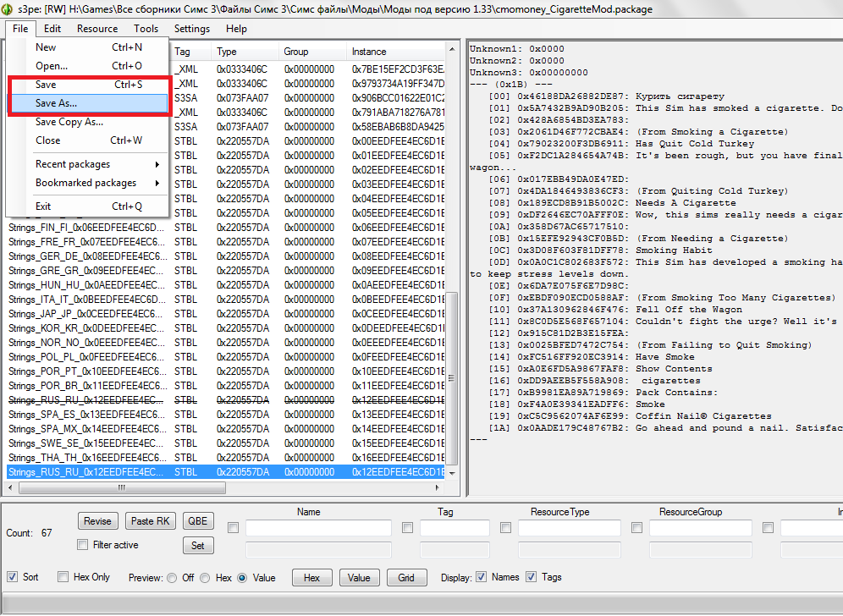Select the Strings_SWE_SE resource row

[86, 443]
